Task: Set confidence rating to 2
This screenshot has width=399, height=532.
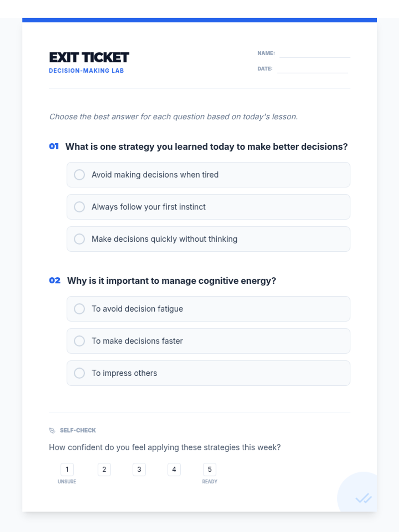Action: [104, 469]
